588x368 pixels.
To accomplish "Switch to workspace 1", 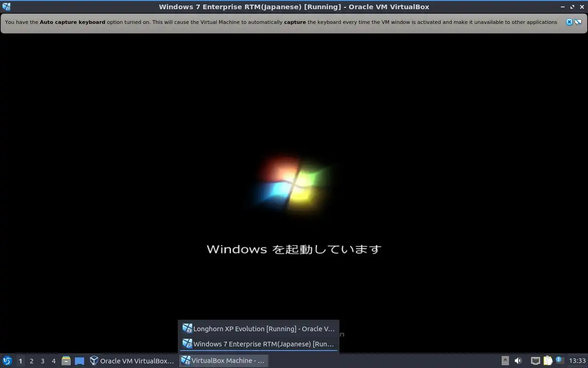I will [20, 361].
